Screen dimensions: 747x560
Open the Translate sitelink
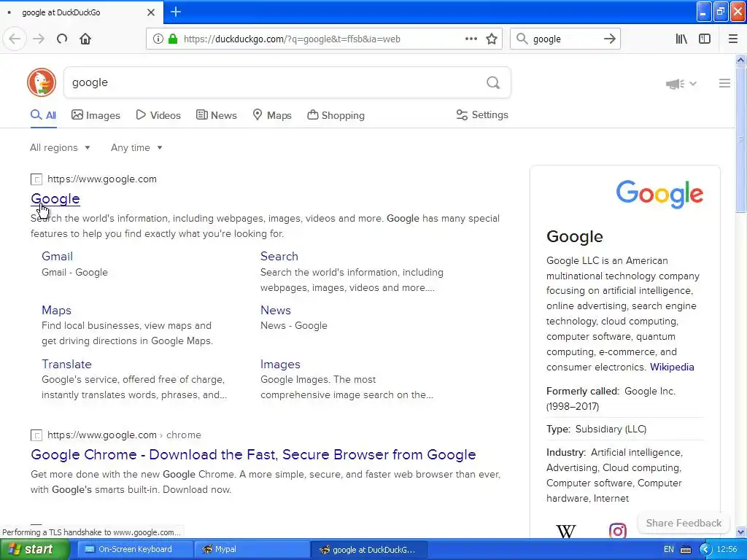click(66, 365)
